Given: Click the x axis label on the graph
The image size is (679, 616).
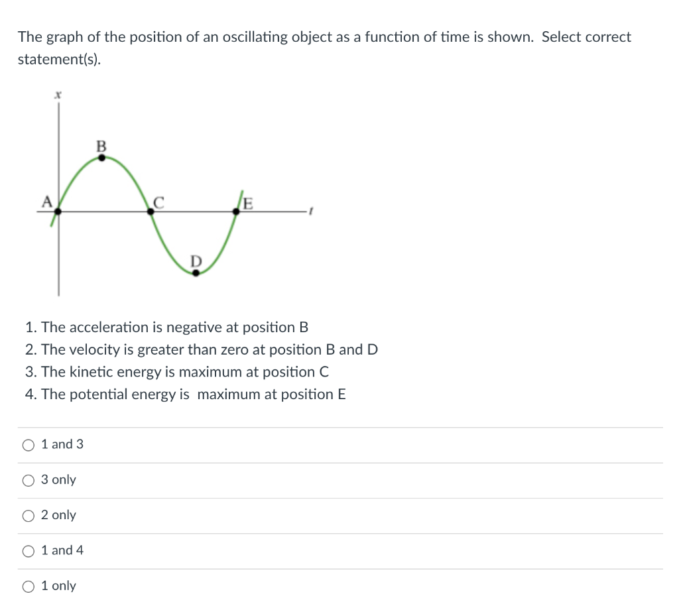Looking at the screenshot, I should pos(58,94).
